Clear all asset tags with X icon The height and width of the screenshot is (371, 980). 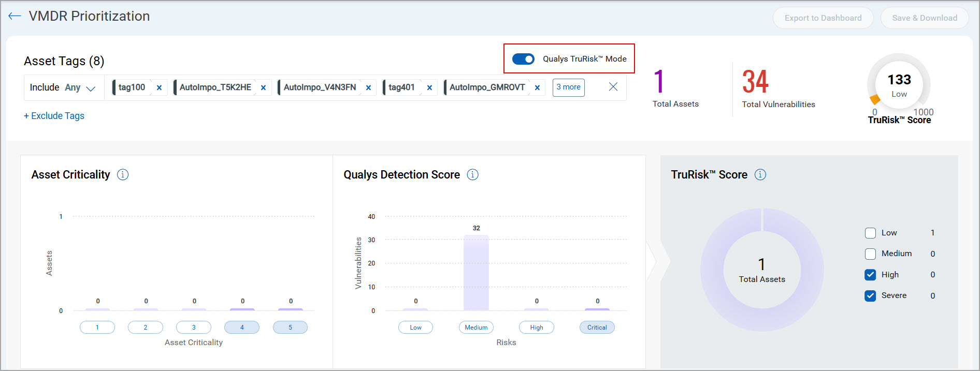pos(613,87)
